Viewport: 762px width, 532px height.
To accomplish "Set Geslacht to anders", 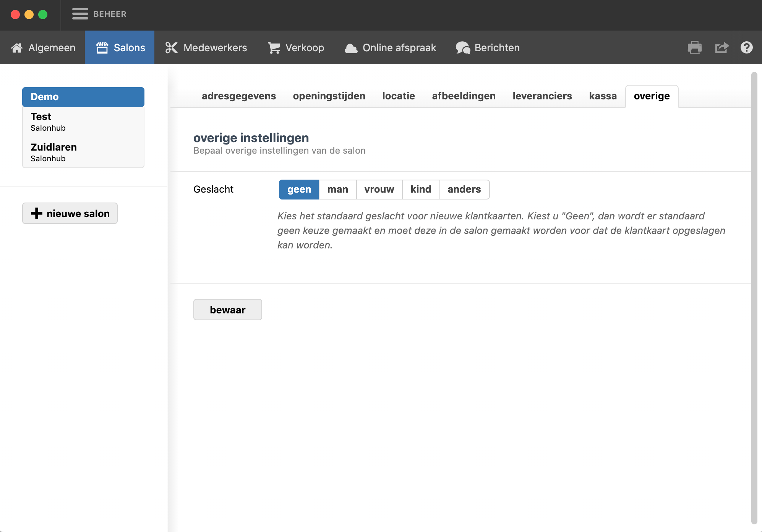I will coord(464,190).
